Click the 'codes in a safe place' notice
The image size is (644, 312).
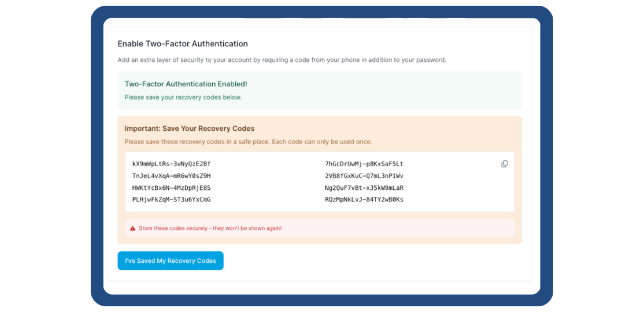click(x=248, y=142)
